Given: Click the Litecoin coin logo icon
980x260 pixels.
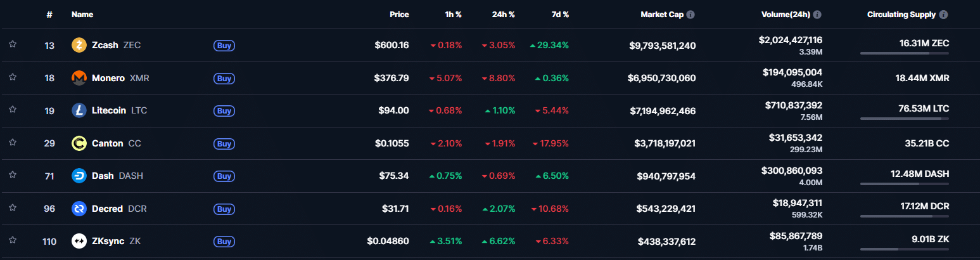Looking at the screenshot, I should (x=79, y=110).
